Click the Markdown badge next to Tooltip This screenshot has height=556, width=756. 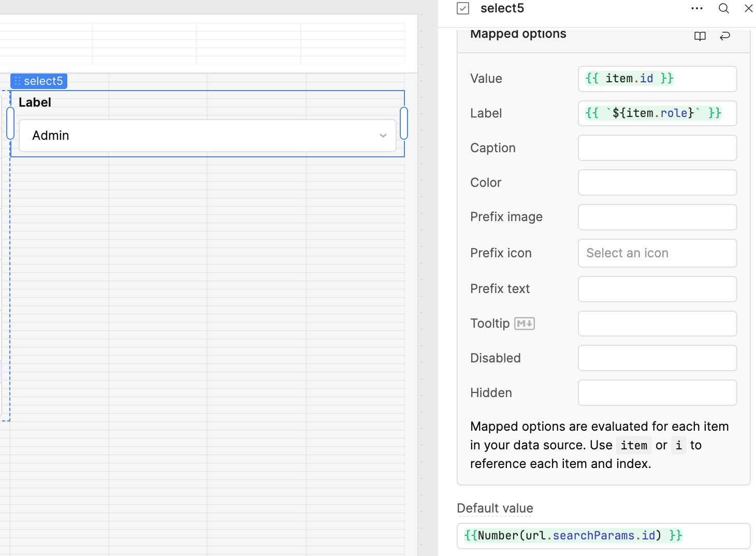(x=524, y=324)
